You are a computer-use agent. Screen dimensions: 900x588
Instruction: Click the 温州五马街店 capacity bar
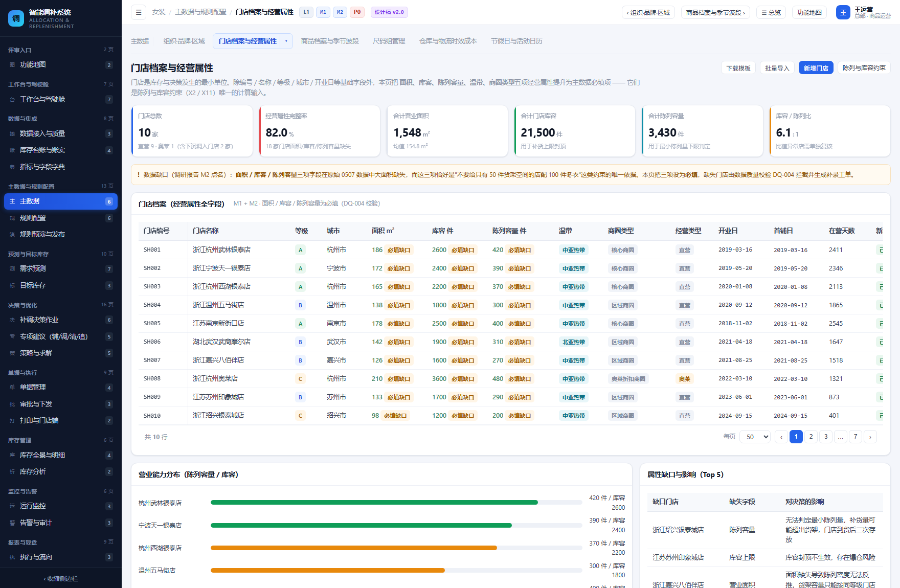point(396,571)
